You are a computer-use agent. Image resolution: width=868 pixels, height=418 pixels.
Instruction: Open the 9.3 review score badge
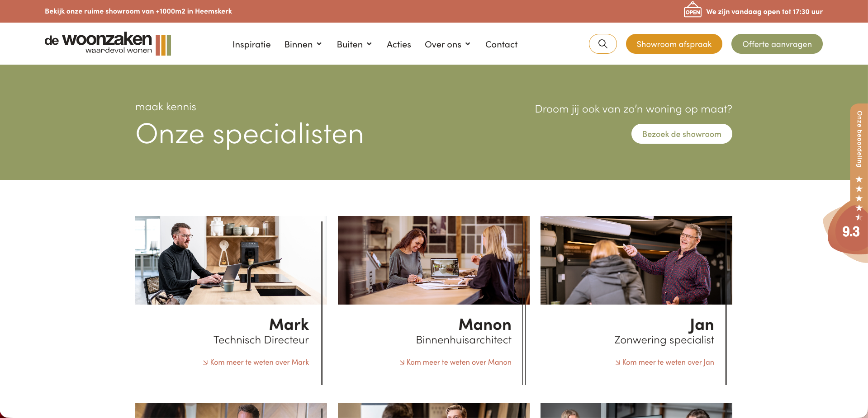[850, 232]
